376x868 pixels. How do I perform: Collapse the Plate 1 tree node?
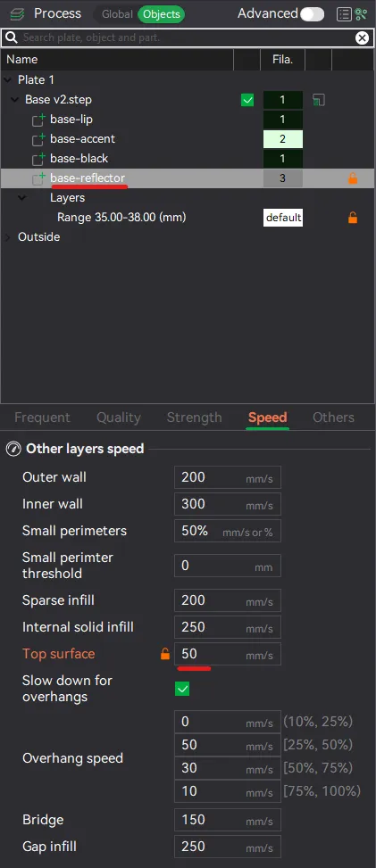(8, 79)
